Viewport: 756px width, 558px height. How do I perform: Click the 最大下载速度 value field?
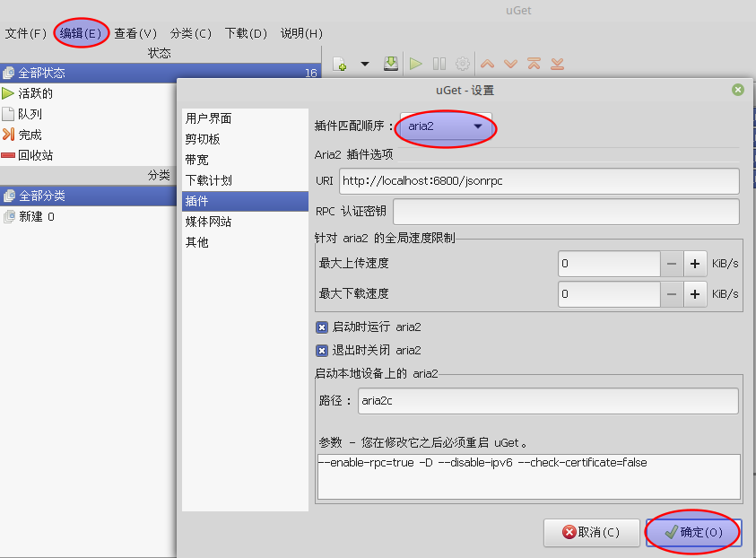point(609,294)
